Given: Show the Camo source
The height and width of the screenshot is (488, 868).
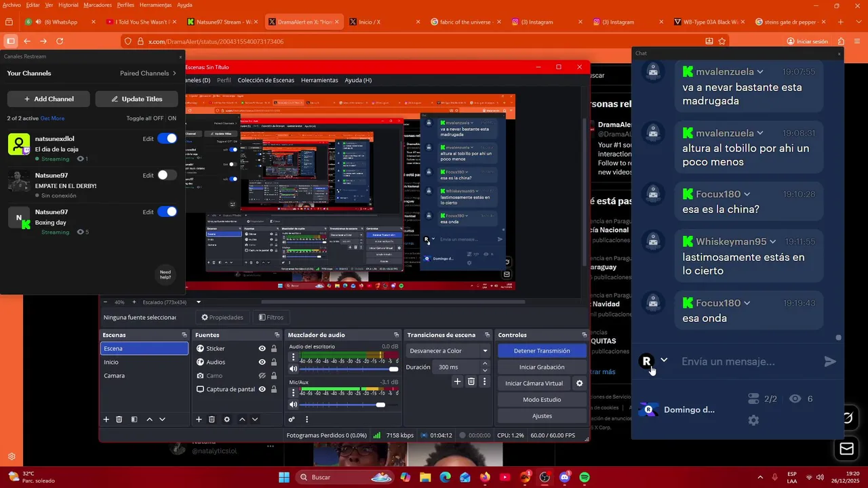Looking at the screenshot, I should coord(262,375).
